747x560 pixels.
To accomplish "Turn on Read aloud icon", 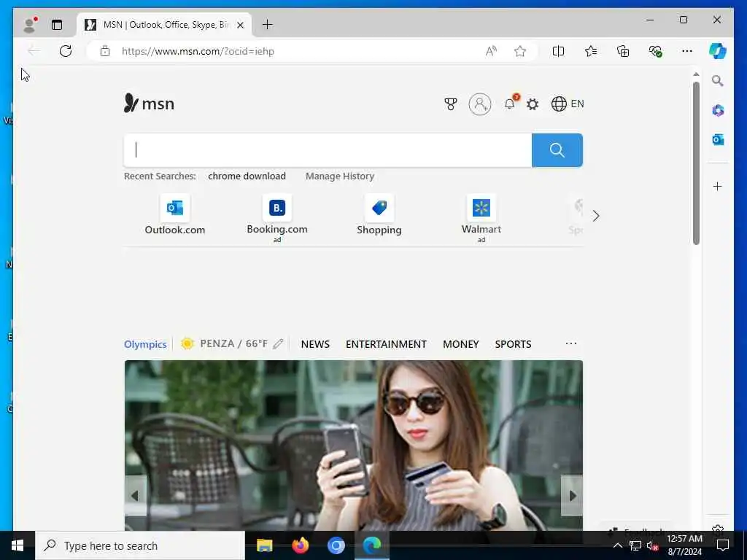I will (491, 51).
